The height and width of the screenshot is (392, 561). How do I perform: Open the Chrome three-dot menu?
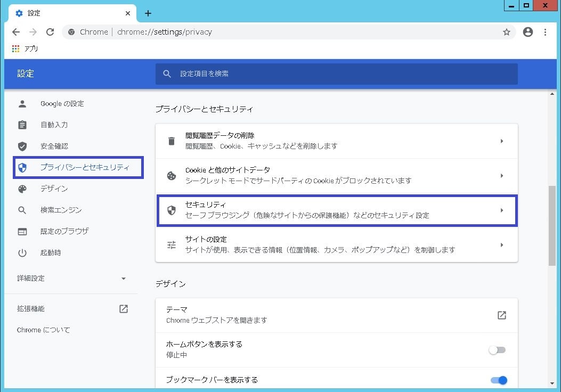pos(545,32)
